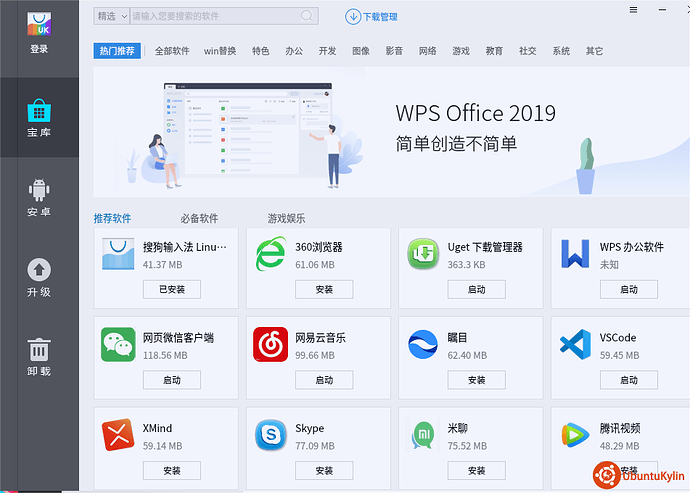
Task: Click the Uget 下载管理器 app icon
Action: [423, 254]
